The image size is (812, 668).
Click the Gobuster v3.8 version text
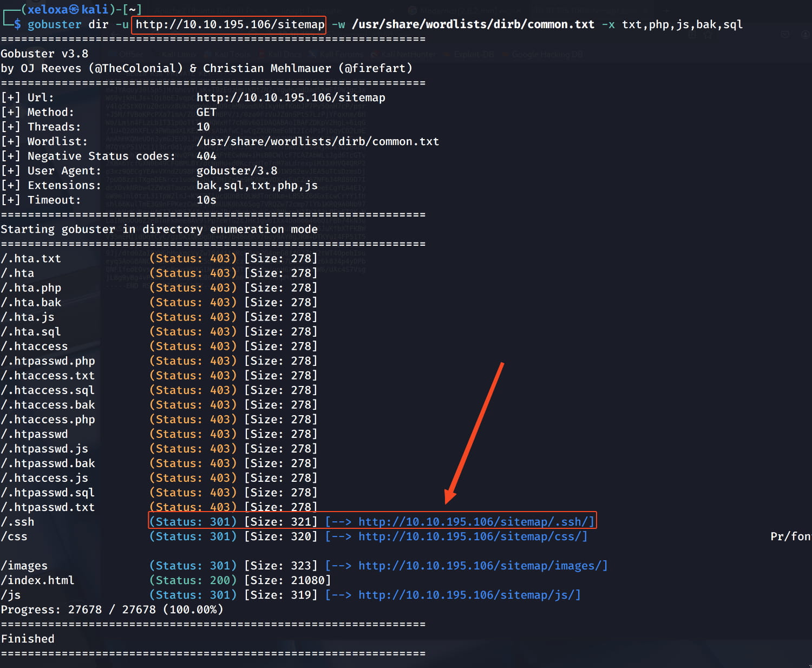[x=44, y=54]
